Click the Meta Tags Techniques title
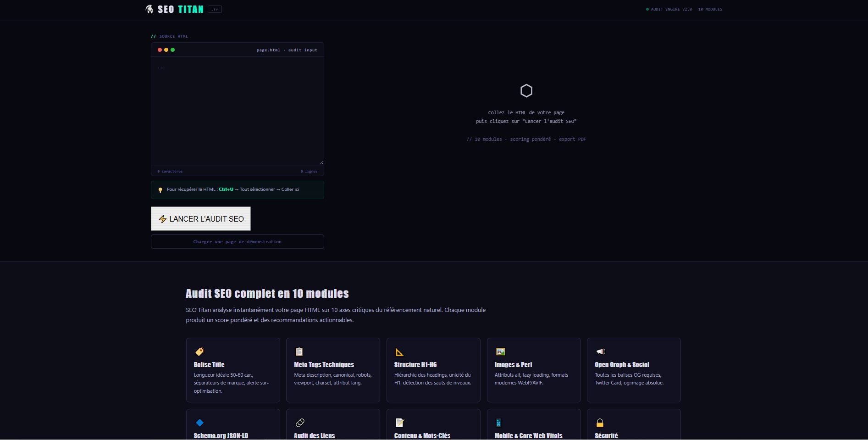This screenshot has width=868, height=440. coord(324,365)
